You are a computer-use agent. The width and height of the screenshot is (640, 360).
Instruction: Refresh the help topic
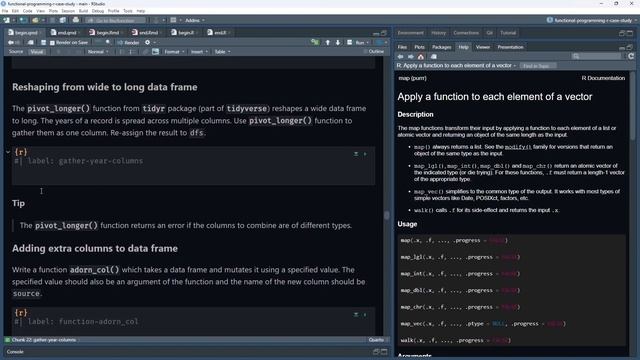tap(631, 56)
